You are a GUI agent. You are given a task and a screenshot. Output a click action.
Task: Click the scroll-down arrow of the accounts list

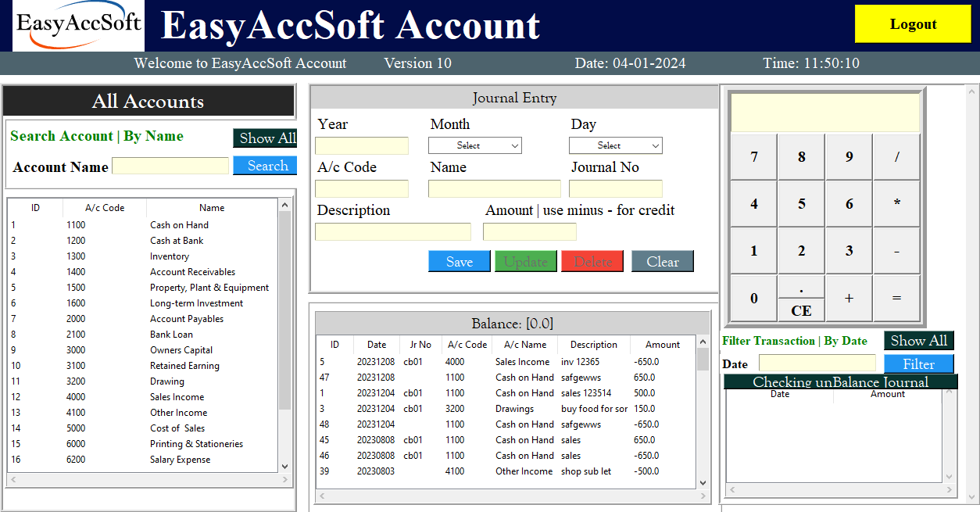tap(284, 466)
